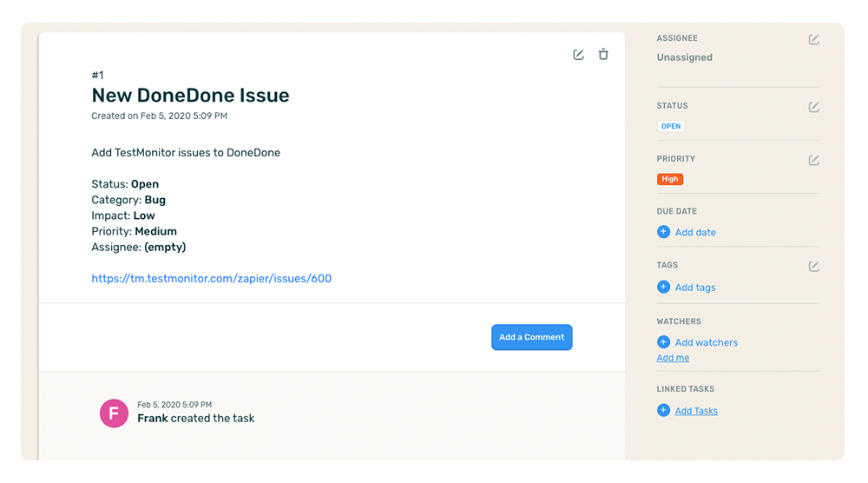
Task: Click the Add tags link
Action: tap(695, 288)
